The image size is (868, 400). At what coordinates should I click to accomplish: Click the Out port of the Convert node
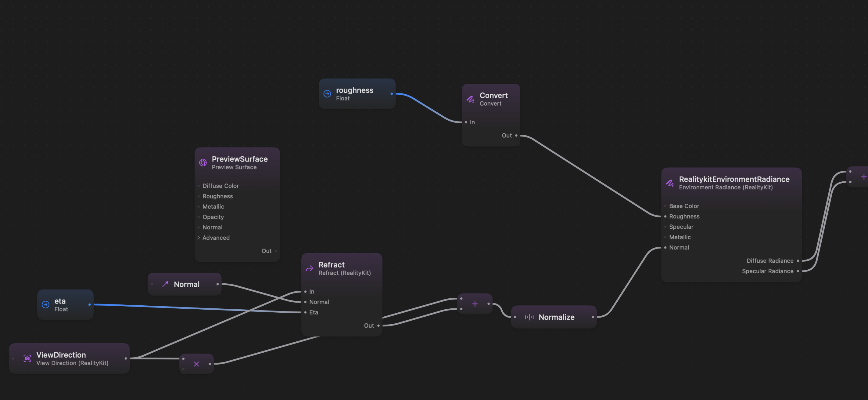(x=517, y=135)
